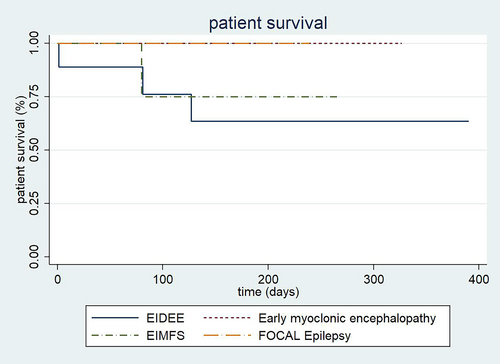The image size is (500, 364).
Task: Click the 'time (days)' x-axis title
Action: pyautogui.click(x=268, y=292)
